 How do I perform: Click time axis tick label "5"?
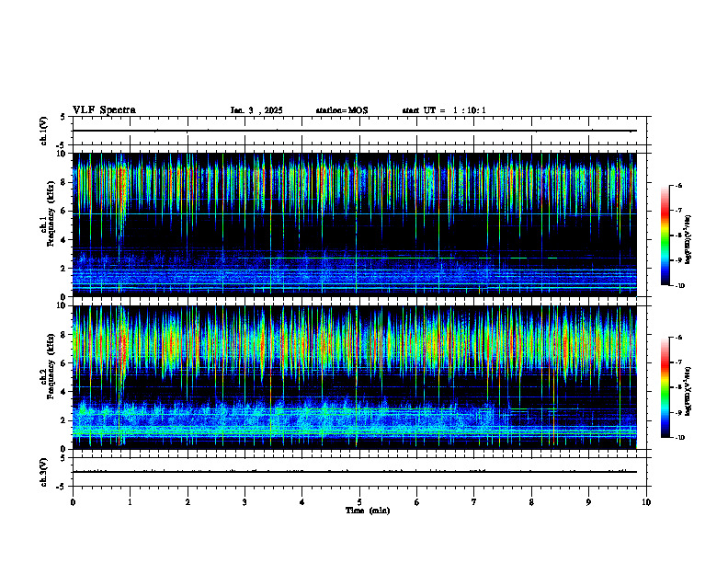[359, 502]
